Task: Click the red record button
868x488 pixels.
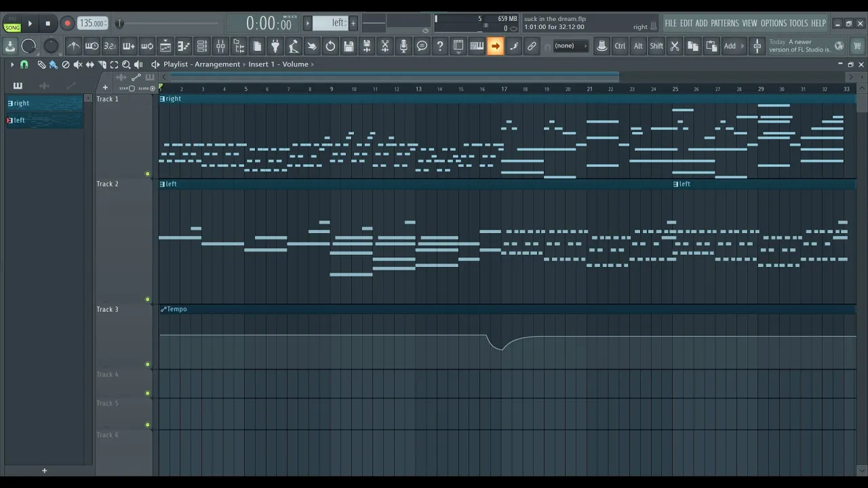Action: [x=67, y=24]
